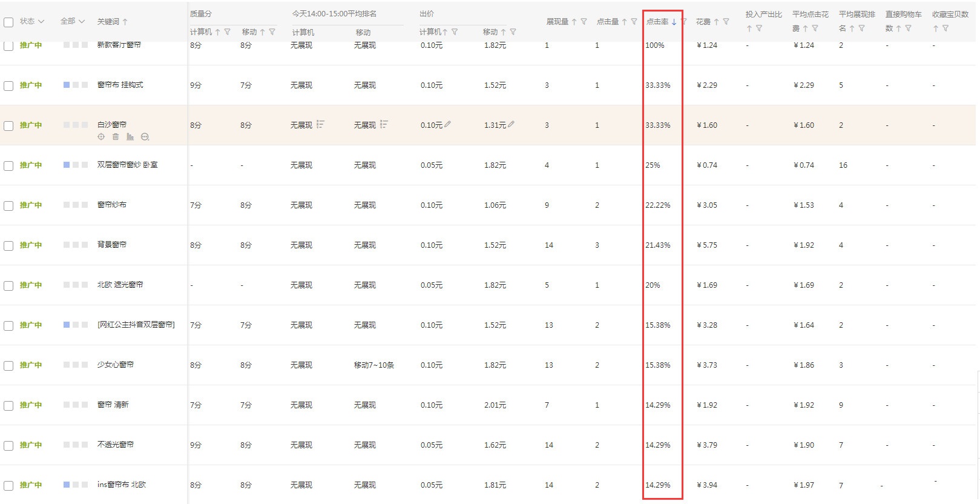Screen dimensions: 980x504
Task: Open 花费 filter funnel
Action: (x=726, y=22)
